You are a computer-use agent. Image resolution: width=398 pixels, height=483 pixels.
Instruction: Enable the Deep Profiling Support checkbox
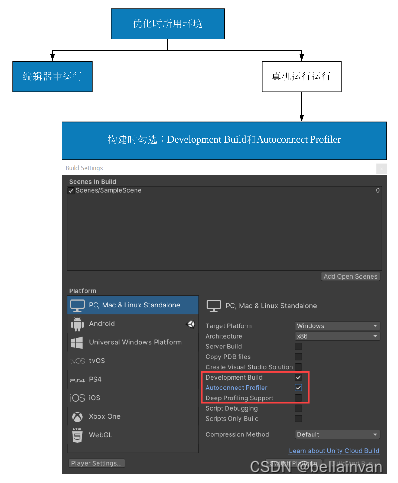(x=299, y=398)
